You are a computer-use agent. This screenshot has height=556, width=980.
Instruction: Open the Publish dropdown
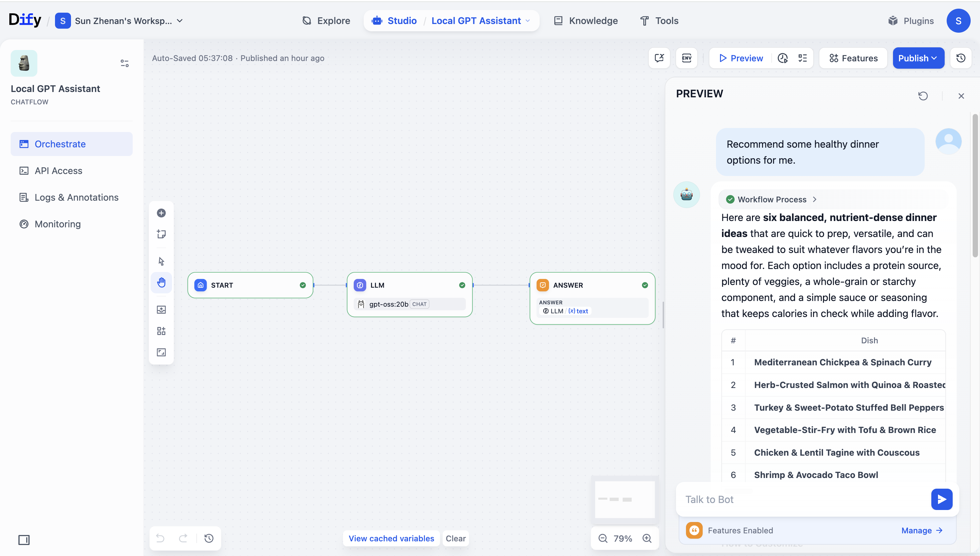tap(918, 58)
